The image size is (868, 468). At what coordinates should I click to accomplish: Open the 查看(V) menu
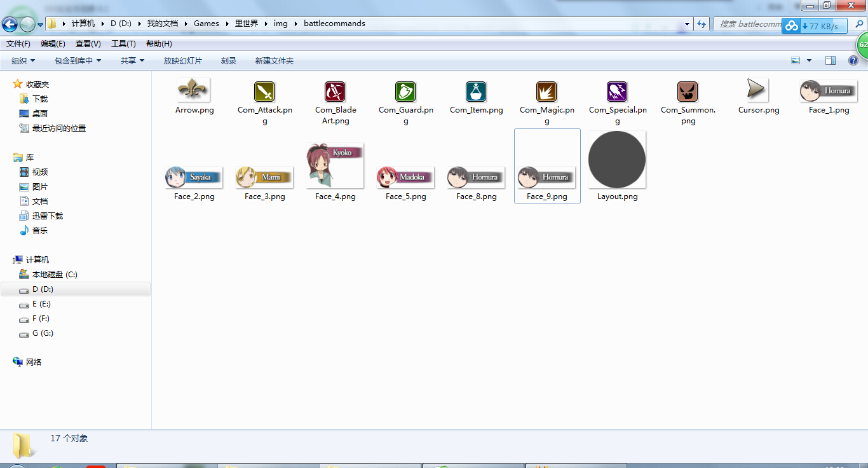(88, 44)
